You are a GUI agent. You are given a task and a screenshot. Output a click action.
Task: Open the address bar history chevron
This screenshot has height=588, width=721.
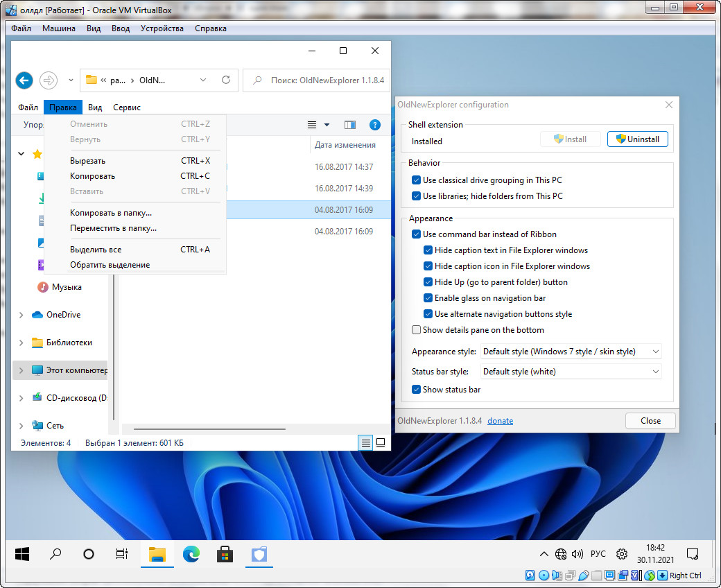point(202,80)
